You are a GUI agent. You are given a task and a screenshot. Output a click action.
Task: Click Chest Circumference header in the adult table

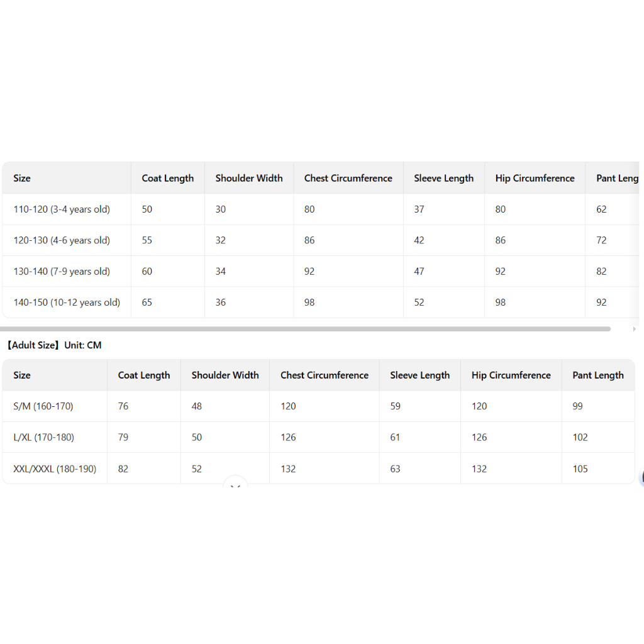(325, 375)
